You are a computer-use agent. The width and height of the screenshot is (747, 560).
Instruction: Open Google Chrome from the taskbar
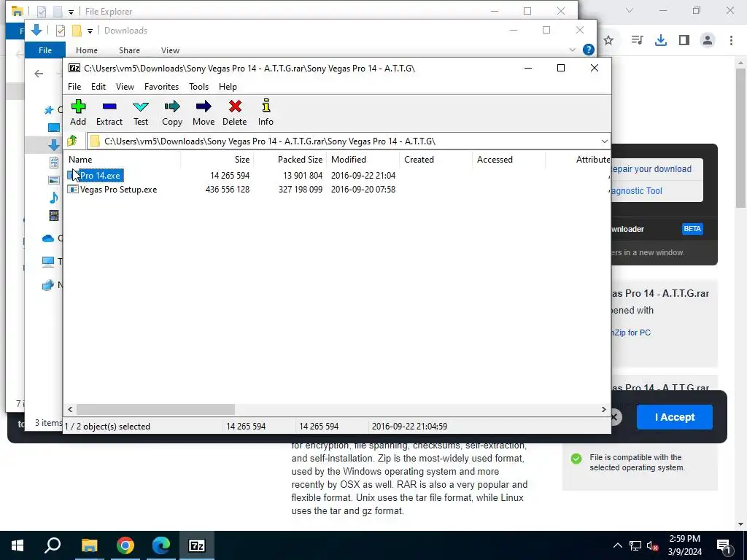point(125,545)
